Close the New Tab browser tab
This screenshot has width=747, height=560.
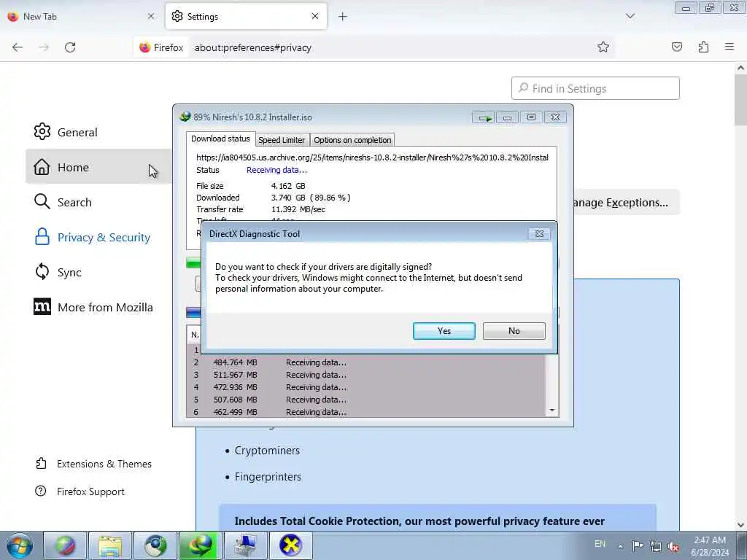[151, 16]
